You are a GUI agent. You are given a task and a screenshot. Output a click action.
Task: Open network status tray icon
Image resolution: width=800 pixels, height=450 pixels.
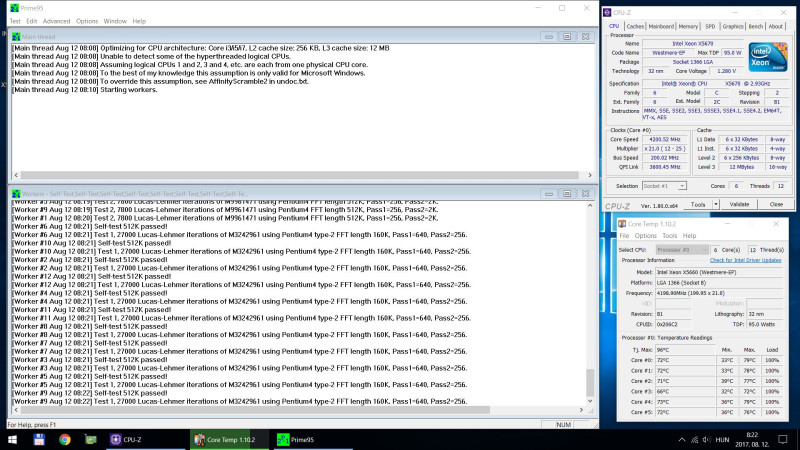[x=694, y=440]
